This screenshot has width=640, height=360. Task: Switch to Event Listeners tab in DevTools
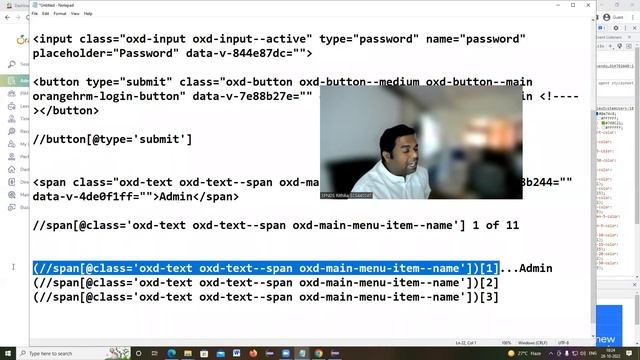609,37
